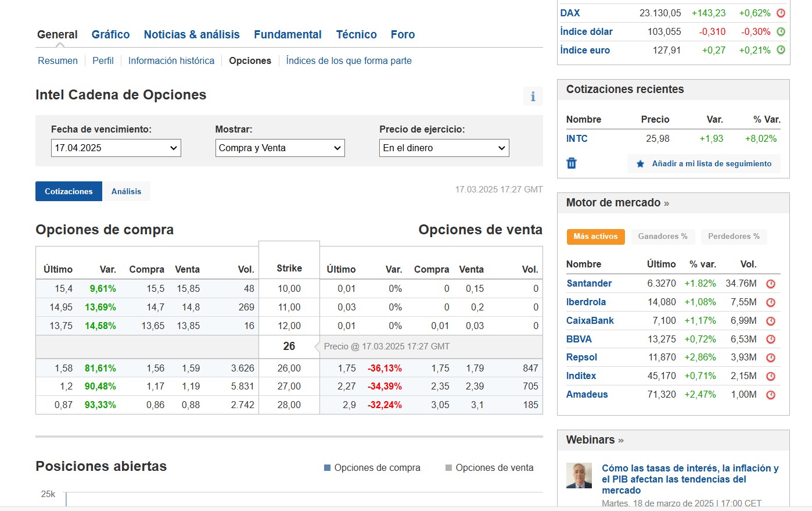Screen dimensions: 812x511
Task: Click the put volume value 847
Action: click(530, 368)
